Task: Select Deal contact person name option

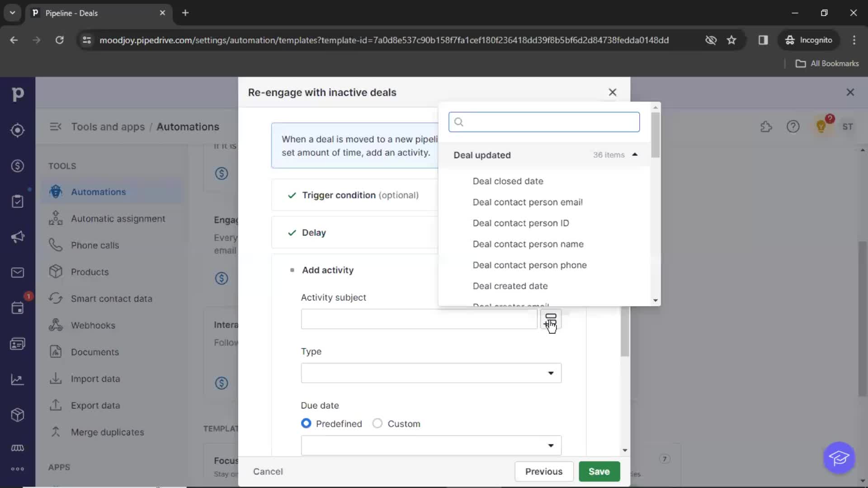Action: 528,244
